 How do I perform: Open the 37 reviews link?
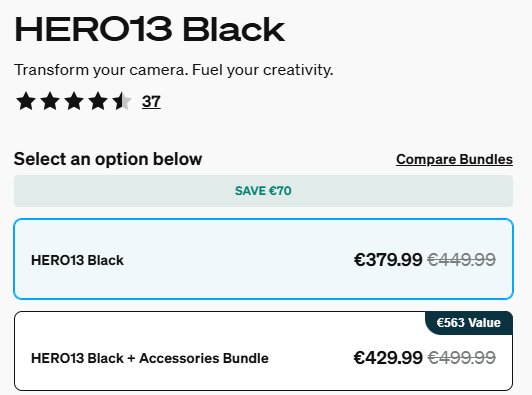click(151, 101)
